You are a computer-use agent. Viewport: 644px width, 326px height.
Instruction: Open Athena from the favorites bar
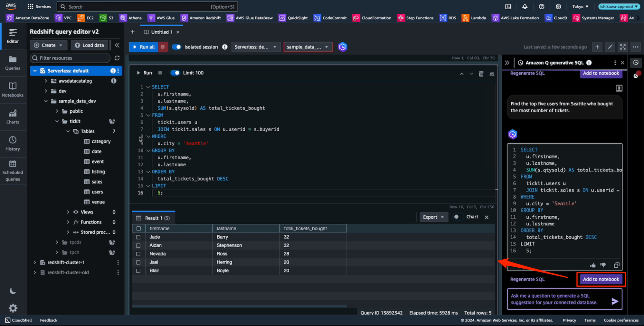click(x=130, y=18)
